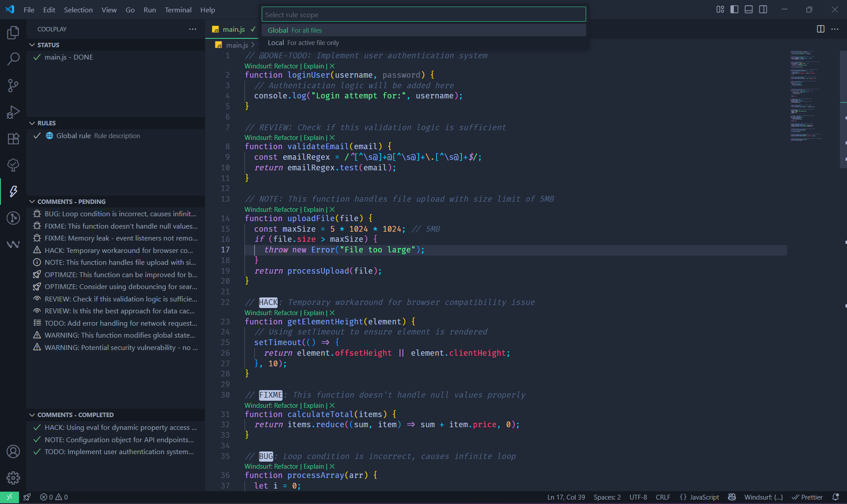Viewport: 847px width, 504px height.
Task: Click Prettier in status bar
Action: (807, 497)
